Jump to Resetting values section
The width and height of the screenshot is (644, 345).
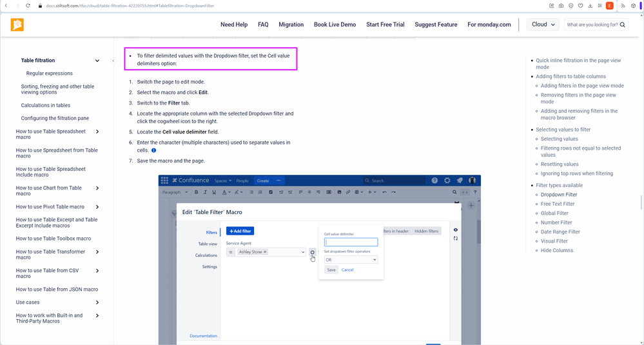pyautogui.click(x=560, y=164)
